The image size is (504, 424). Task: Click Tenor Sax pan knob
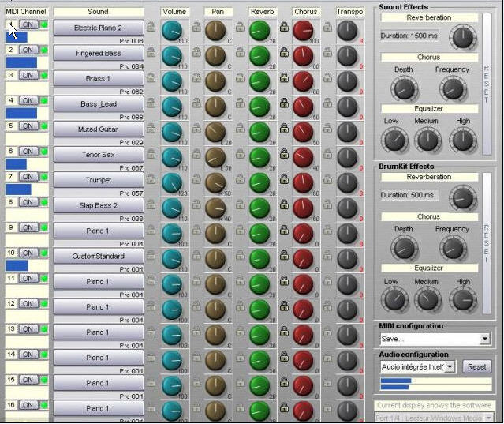click(x=215, y=158)
